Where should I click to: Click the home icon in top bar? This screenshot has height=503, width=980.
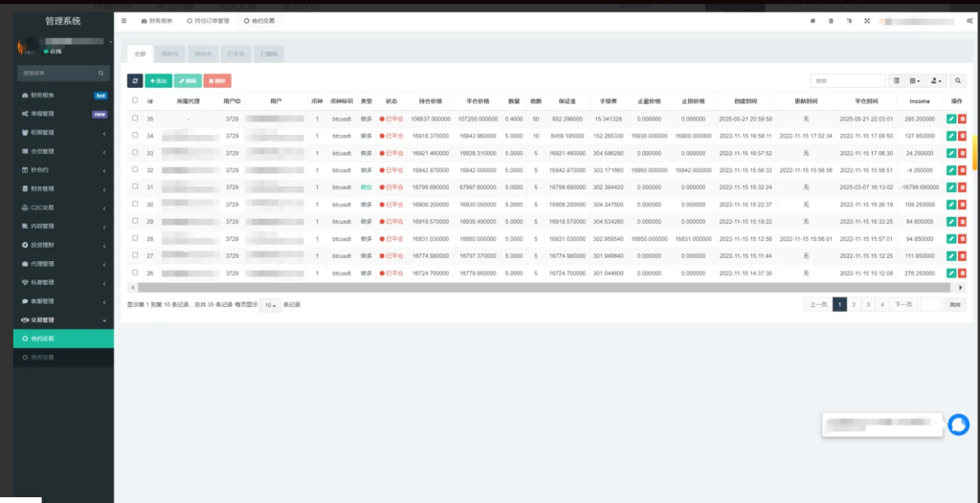[813, 21]
